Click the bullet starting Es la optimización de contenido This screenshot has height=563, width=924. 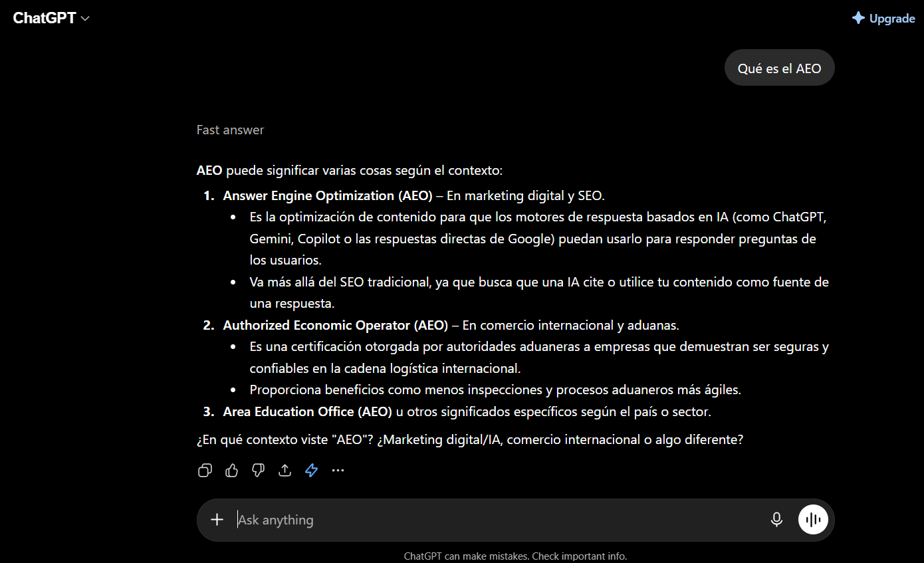538,239
